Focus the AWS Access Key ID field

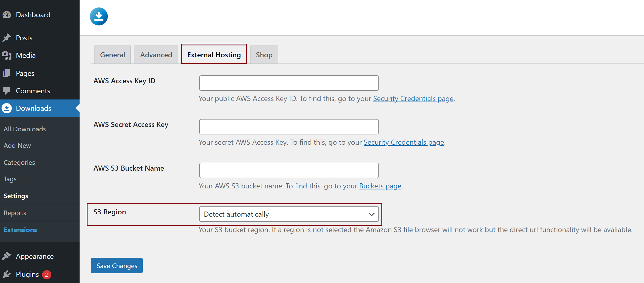click(289, 83)
